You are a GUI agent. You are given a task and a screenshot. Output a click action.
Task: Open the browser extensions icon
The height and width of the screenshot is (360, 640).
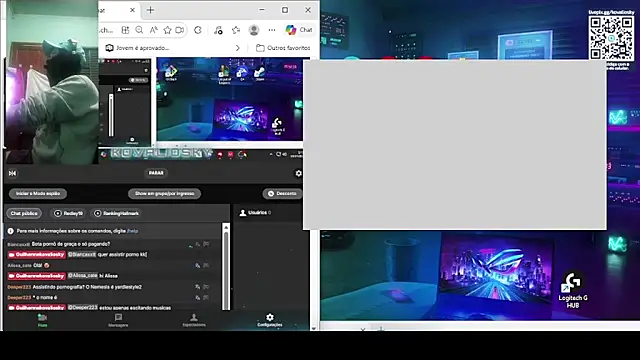(198, 30)
